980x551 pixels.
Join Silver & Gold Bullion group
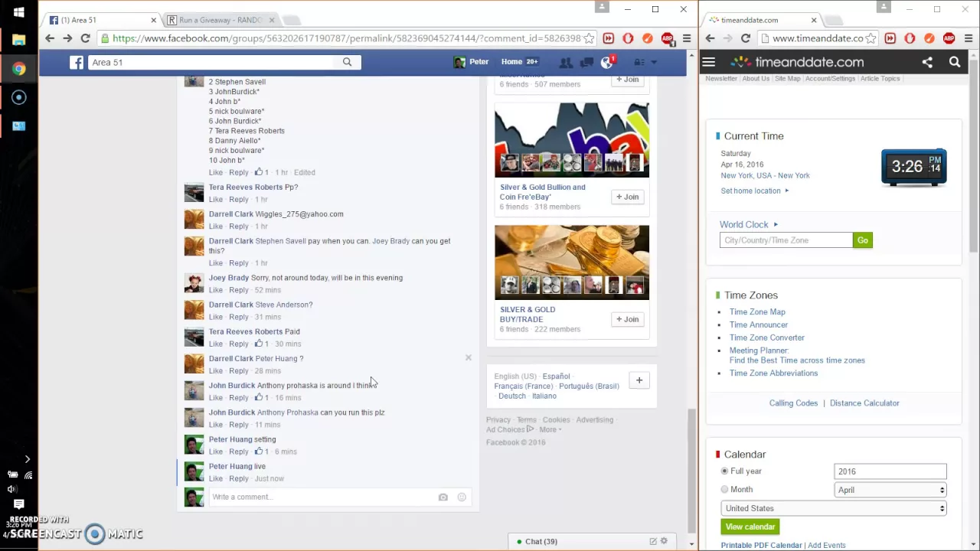tap(627, 197)
